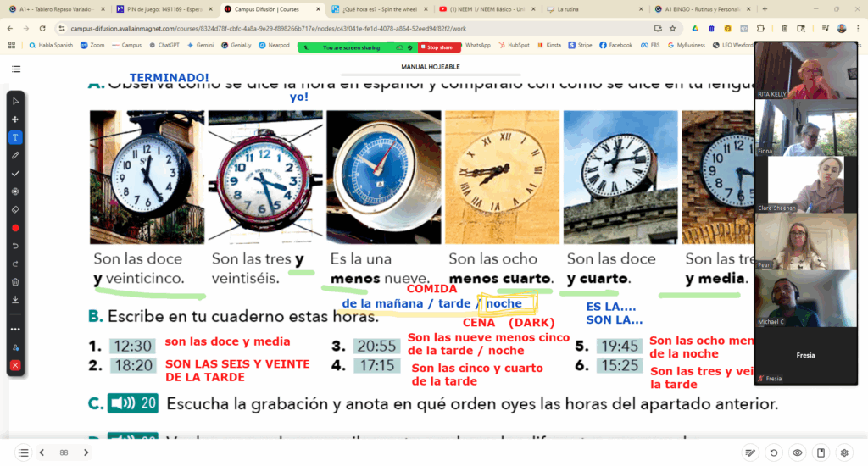Open the ChatGPT bookmark

(164, 46)
